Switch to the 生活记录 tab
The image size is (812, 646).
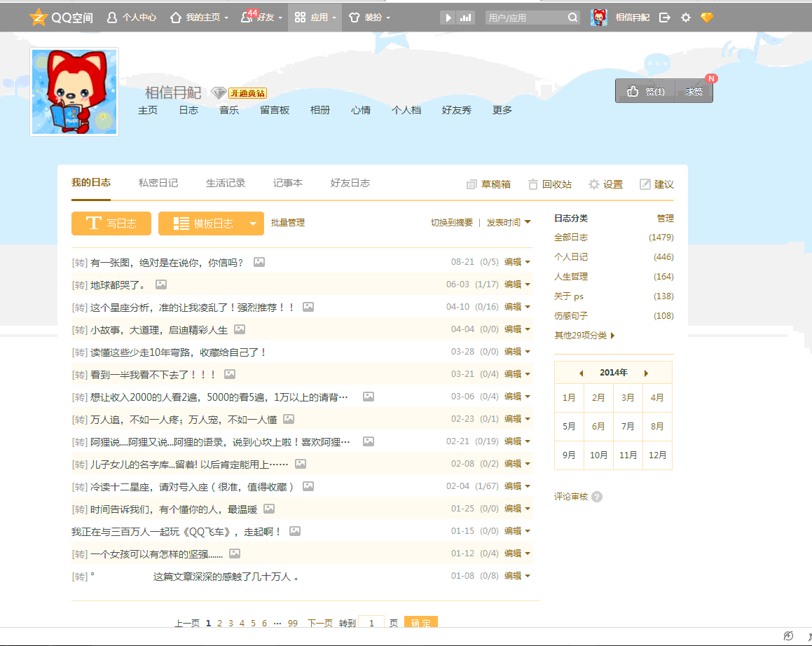point(226,183)
